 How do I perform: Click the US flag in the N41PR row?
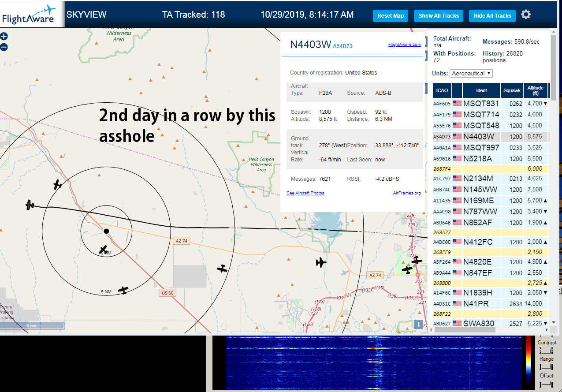(457, 304)
